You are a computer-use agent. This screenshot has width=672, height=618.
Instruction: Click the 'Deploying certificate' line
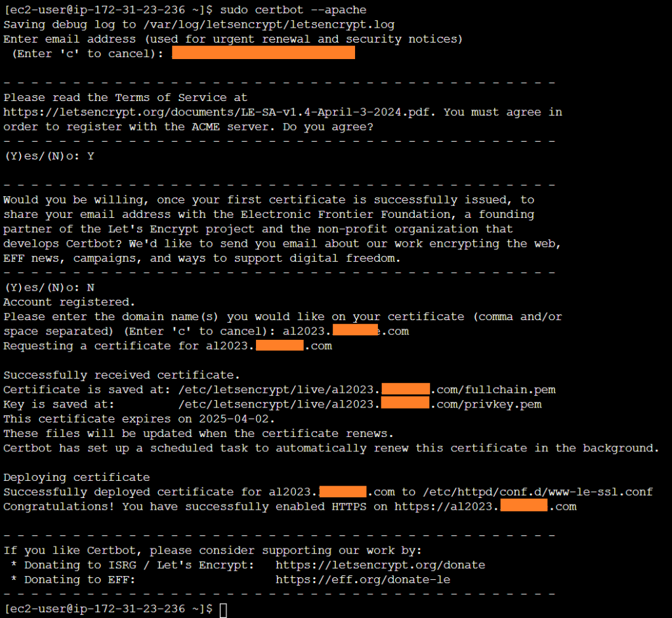(x=76, y=477)
